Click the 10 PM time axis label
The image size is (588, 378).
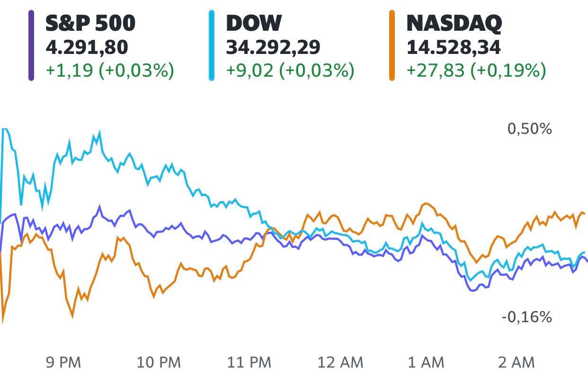coord(159,363)
